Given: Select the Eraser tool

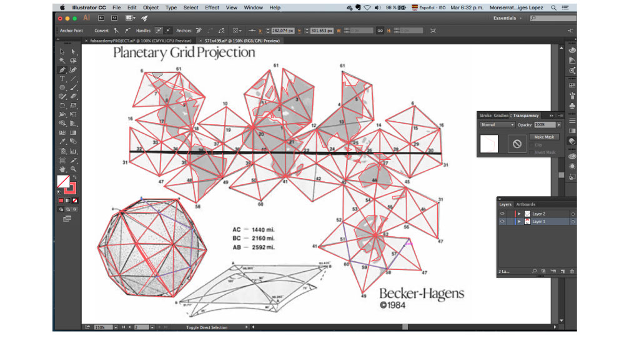Looking at the screenshot, I should 73,96.
